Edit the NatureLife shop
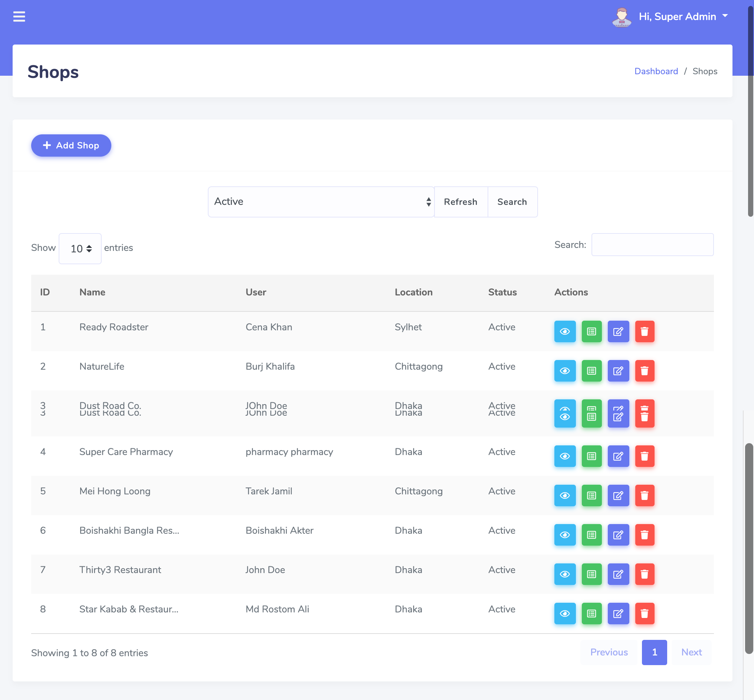Image resolution: width=754 pixels, height=700 pixels. point(618,371)
